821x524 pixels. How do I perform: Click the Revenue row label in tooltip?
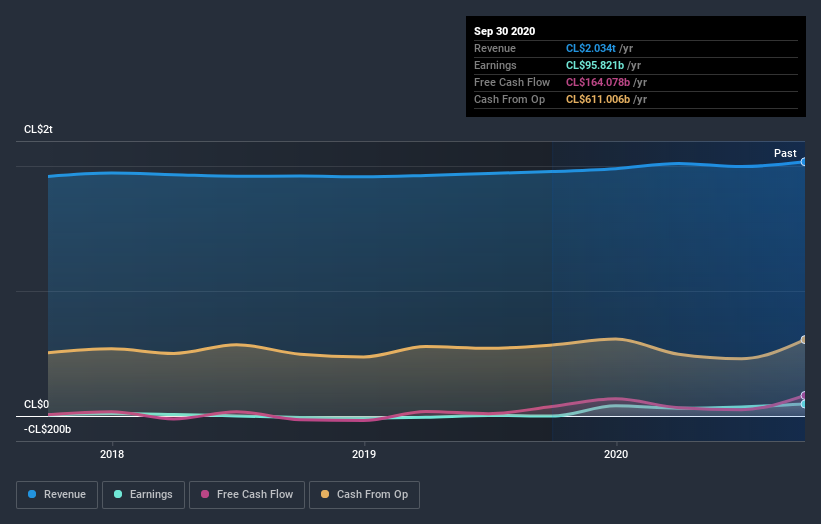[x=495, y=48]
